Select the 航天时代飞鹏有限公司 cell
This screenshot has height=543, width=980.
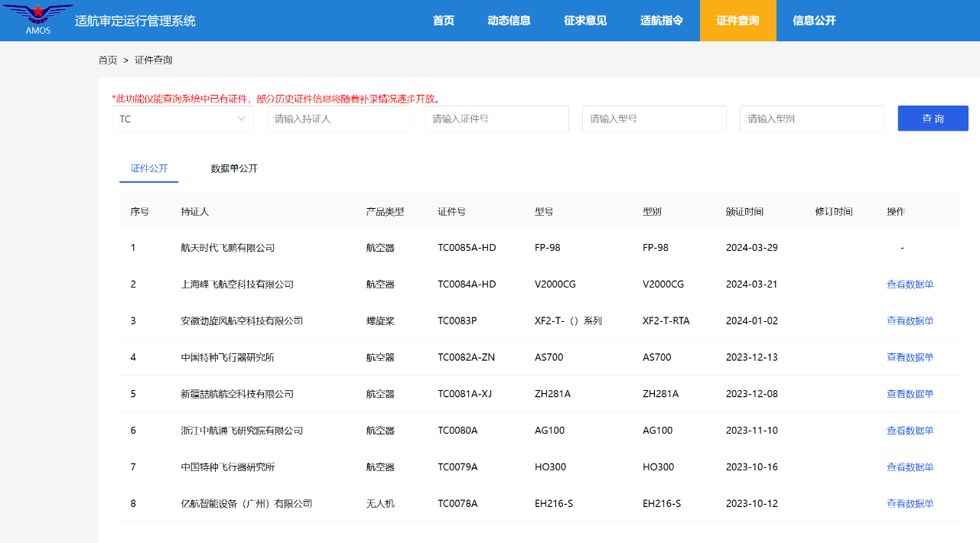(228, 248)
